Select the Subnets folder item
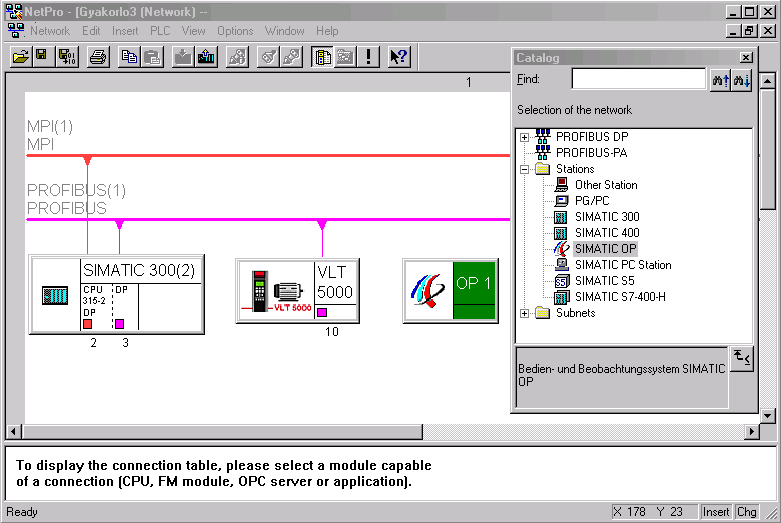Screen dimensions: 781x523 tap(575, 313)
